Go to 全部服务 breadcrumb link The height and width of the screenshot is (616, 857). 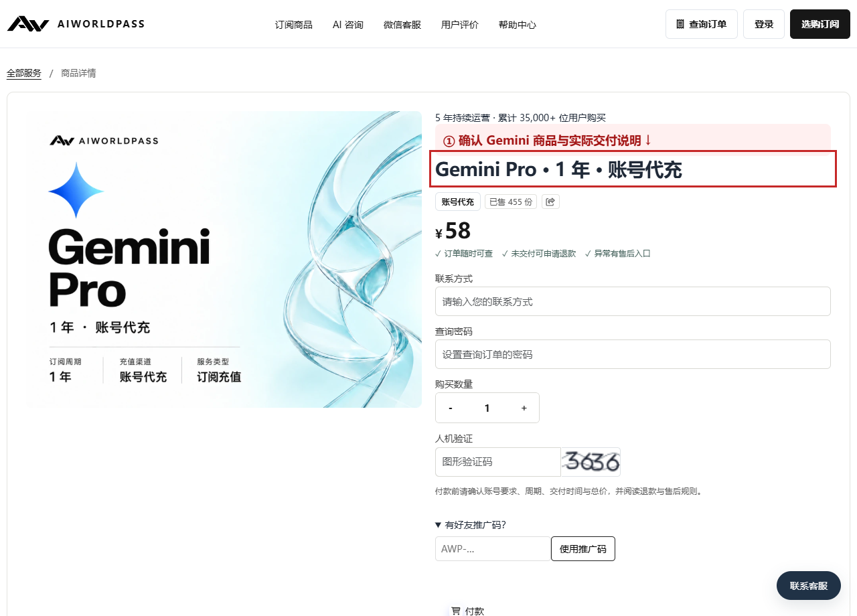[24, 73]
